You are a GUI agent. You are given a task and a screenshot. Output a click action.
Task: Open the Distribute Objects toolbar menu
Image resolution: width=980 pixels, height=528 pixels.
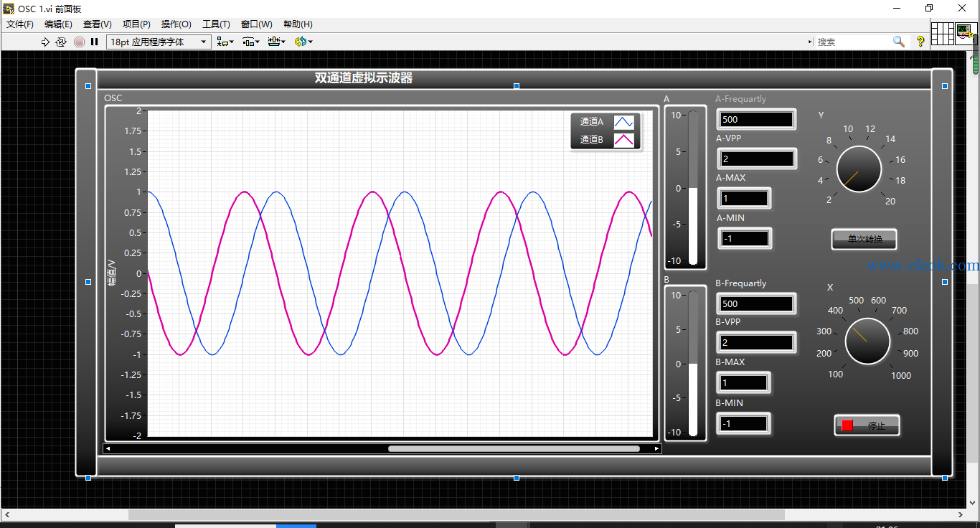tap(250, 42)
